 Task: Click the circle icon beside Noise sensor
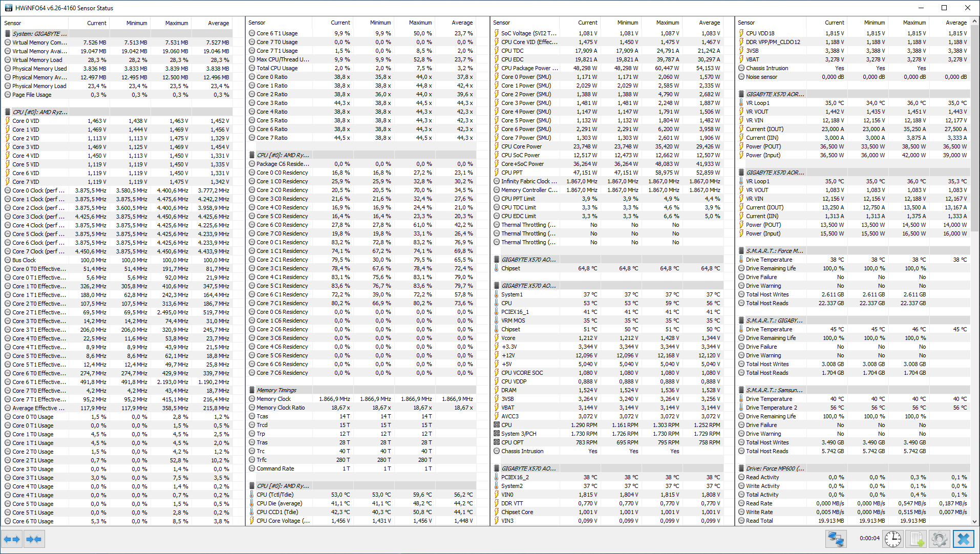pyautogui.click(x=741, y=77)
